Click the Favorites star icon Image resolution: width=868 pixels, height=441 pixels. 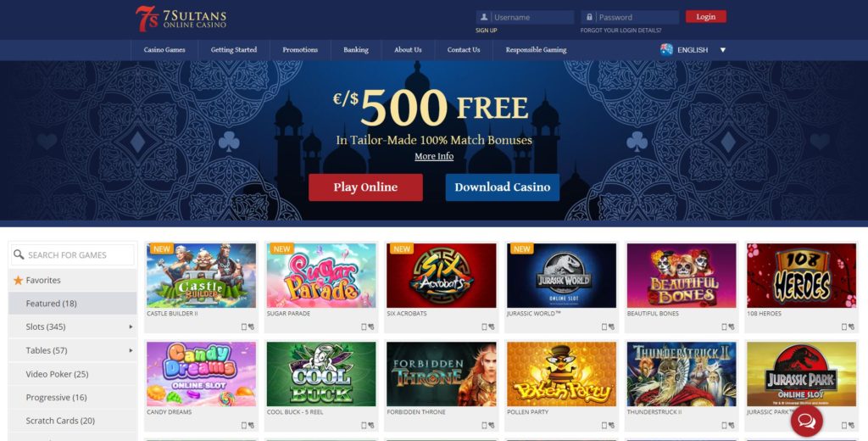pyautogui.click(x=19, y=281)
